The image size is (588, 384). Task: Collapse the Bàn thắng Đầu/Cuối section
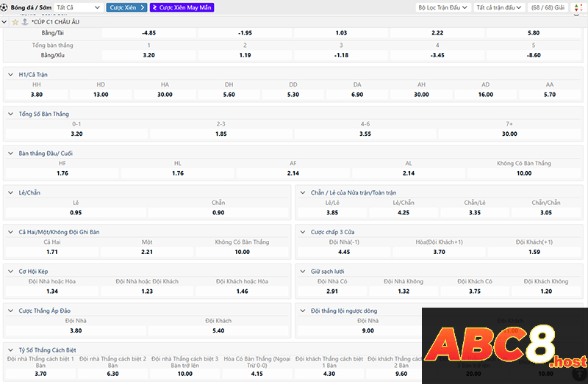pos(10,153)
